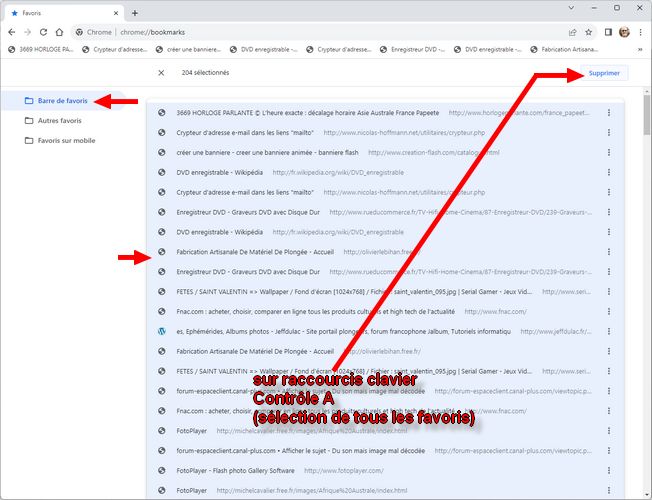Open the Favoris browser tab
This screenshot has width=652, height=500.
(x=64, y=13)
